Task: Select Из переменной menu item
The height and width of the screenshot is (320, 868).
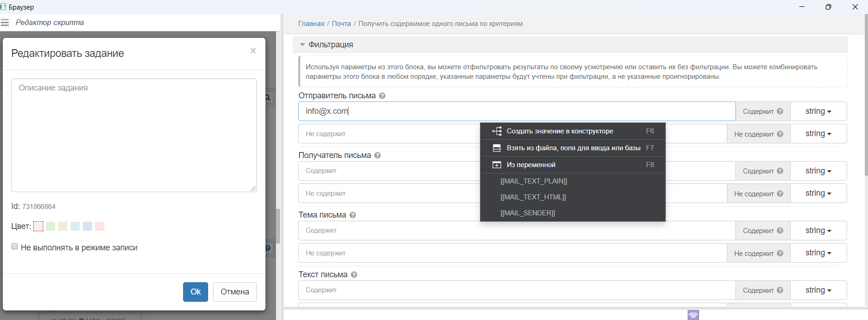Action: (x=531, y=165)
